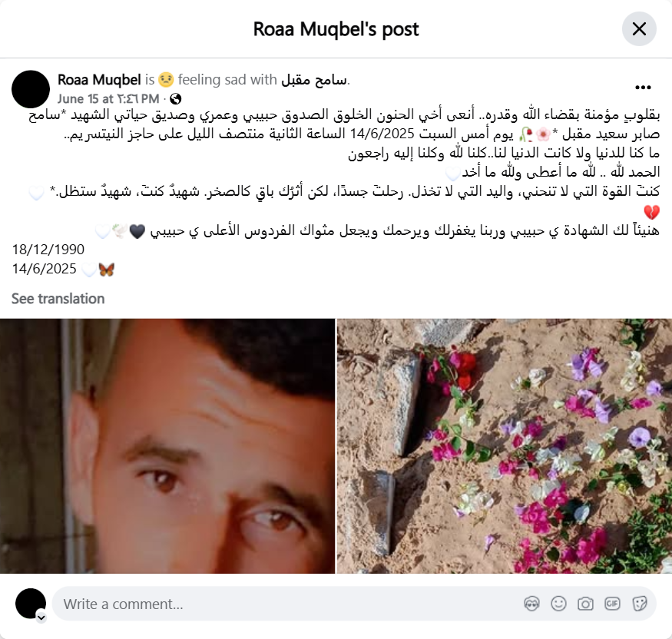Click the sad feeling emoji

(x=166, y=80)
